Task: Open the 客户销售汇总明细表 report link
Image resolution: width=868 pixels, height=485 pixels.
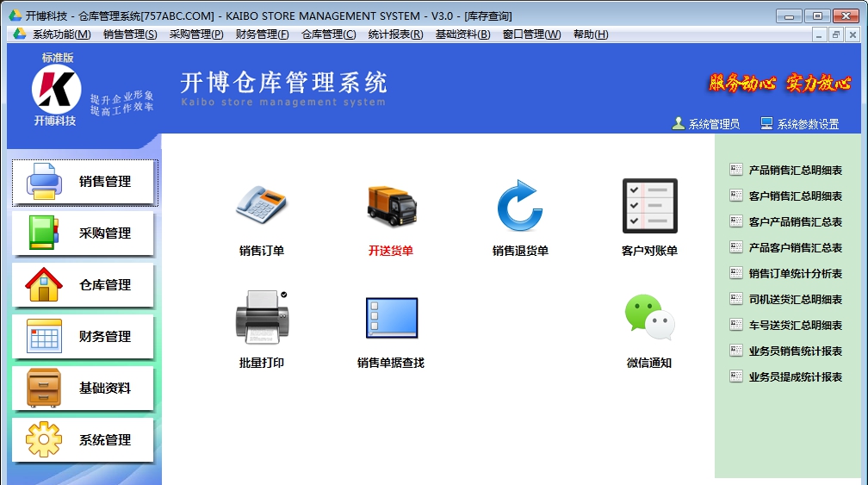Action: 796,196
